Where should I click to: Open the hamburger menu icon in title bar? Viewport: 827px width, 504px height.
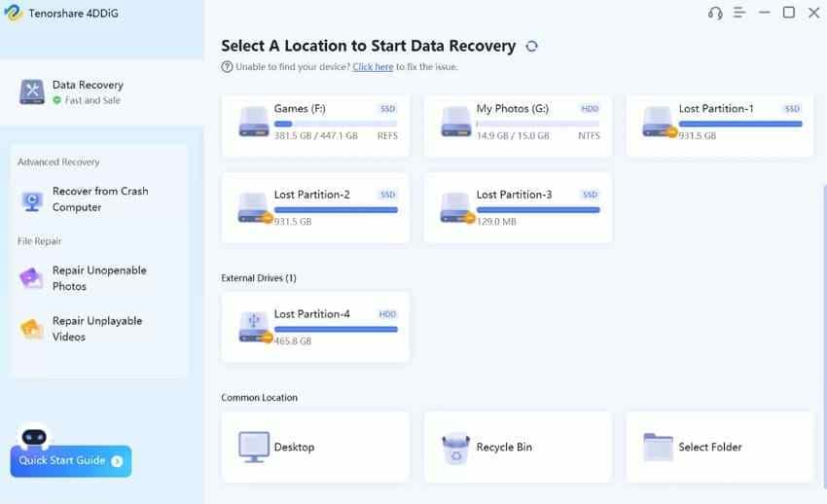click(x=739, y=13)
